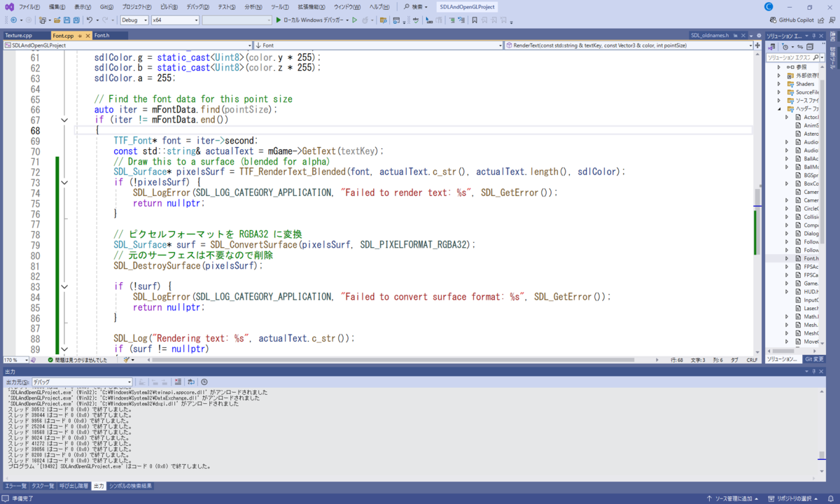This screenshot has width=840, height=504.
Task: Open the Git(G) menu
Action: click(106, 6)
